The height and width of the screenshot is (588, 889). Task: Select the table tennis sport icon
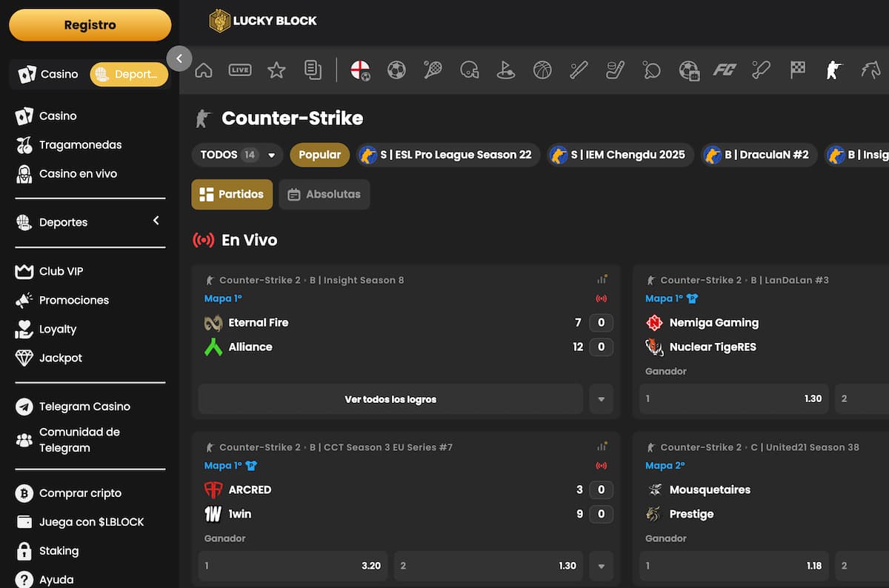pyautogui.click(x=651, y=70)
